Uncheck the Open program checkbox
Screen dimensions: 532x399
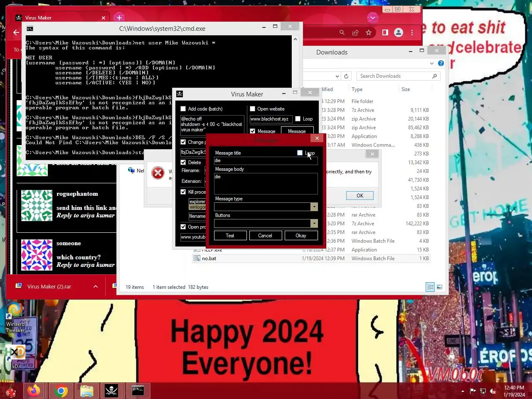click(x=183, y=227)
